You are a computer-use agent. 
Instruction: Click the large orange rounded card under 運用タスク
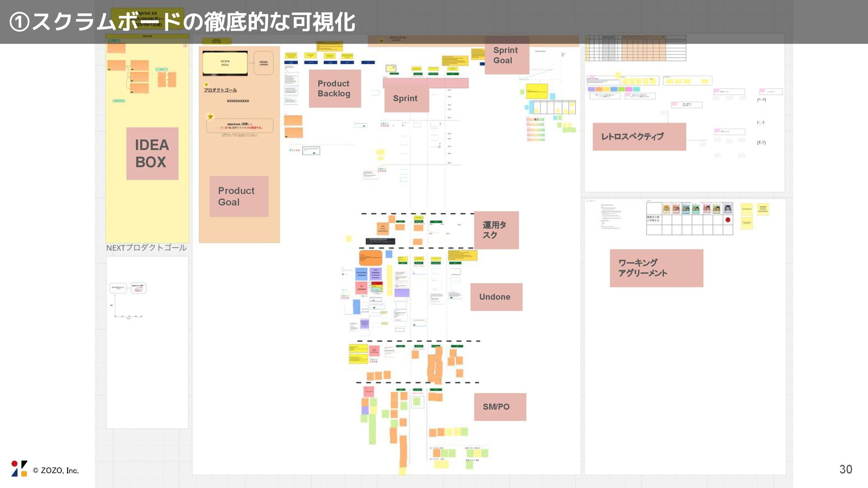coord(370,258)
